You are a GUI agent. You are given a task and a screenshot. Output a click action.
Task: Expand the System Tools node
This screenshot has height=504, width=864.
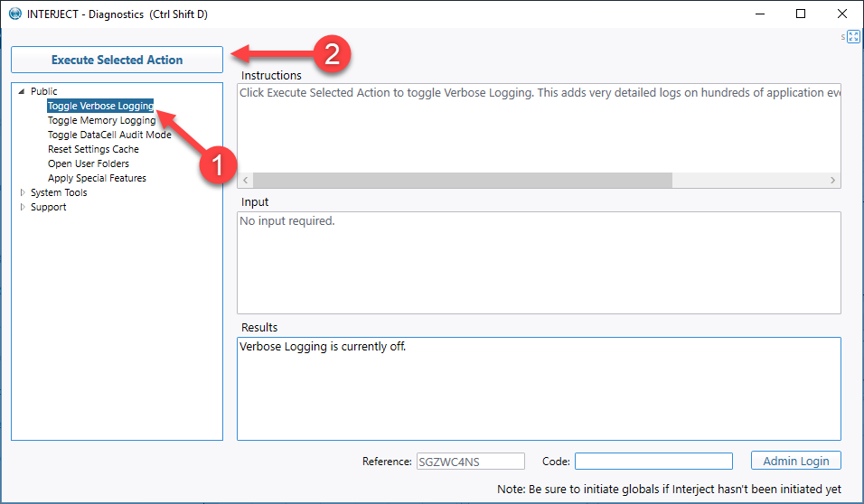pos(23,192)
